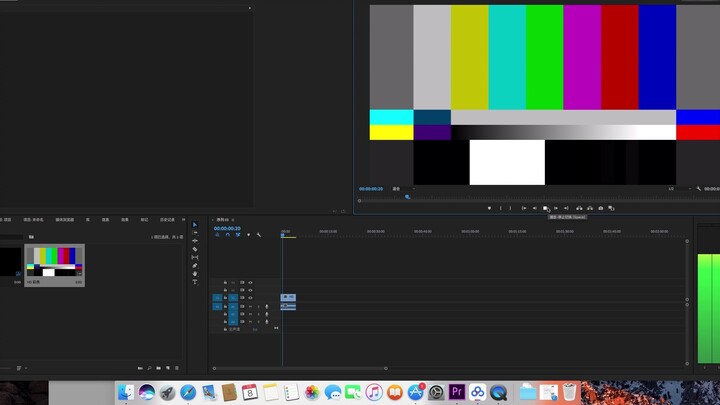Select the Hand tool

[195, 273]
